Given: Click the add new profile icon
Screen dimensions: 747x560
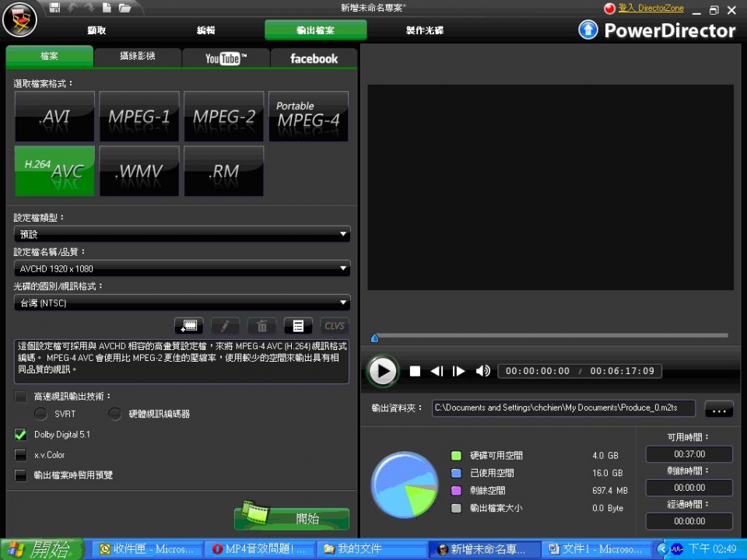Looking at the screenshot, I should click(188, 326).
